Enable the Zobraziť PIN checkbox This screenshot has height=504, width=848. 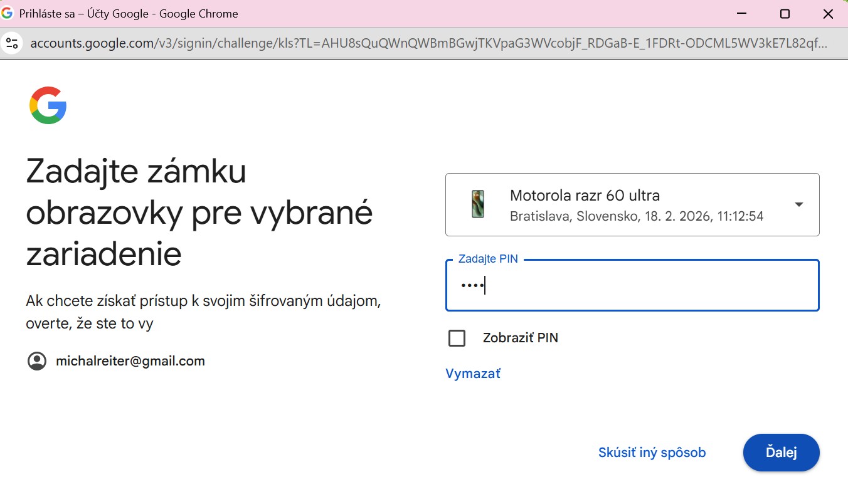457,339
